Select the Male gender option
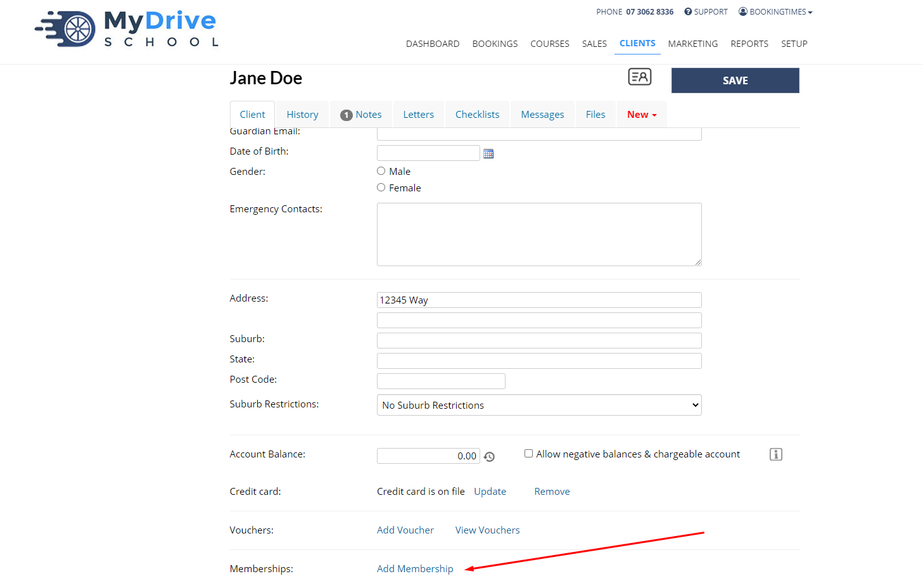The image size is (923, 588). pos(381,171)
